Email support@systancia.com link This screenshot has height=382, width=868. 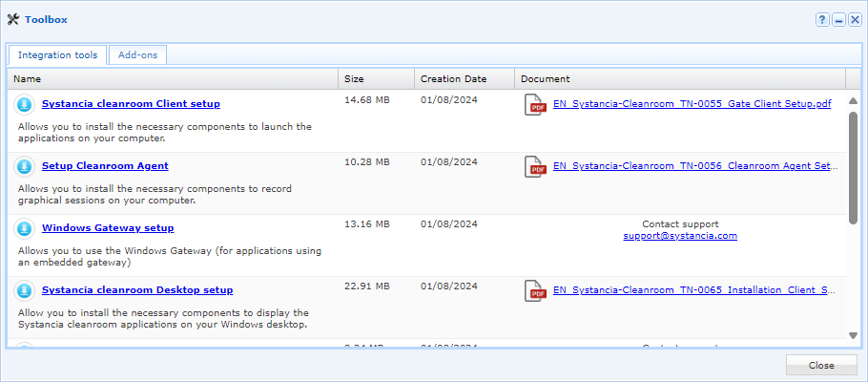680,236
